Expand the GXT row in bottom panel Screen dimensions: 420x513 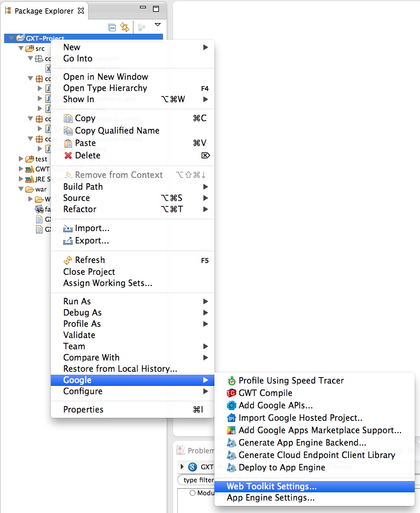point(182,466)
